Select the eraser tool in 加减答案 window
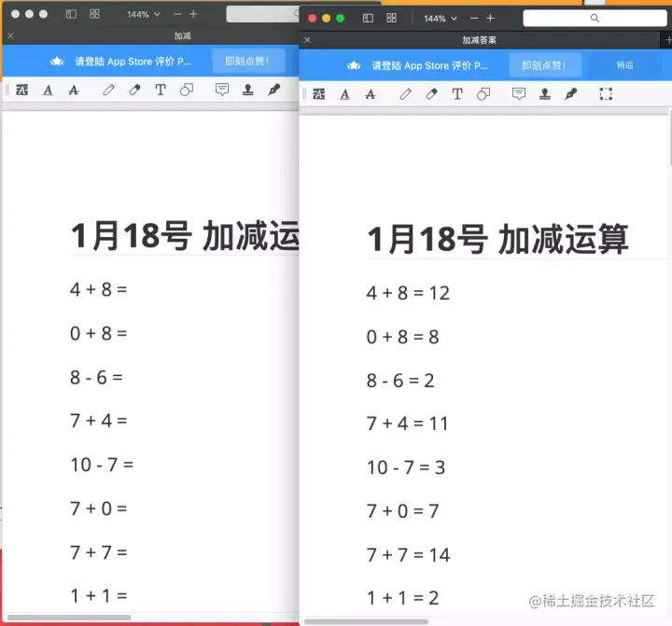The width and height of the screenshot is (672, 626). coord(431,94)
